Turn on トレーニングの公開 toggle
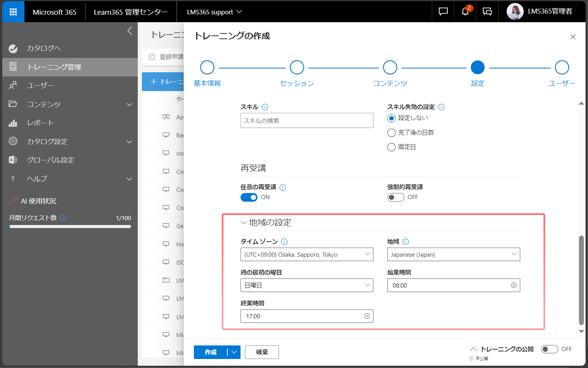The width and height of the screenshot is (588, 368). pos(550,349)
